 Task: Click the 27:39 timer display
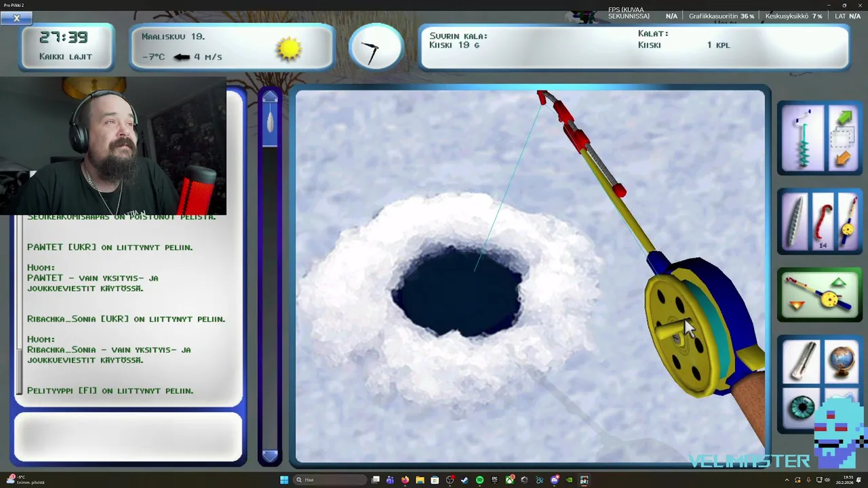[x=64, y=38]
